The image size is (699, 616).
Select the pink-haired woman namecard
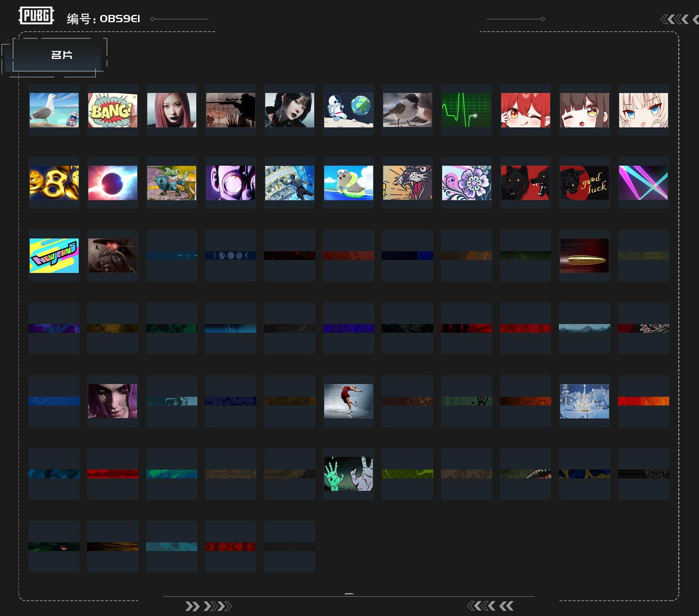pyautogui.click(x=171, y=110)
